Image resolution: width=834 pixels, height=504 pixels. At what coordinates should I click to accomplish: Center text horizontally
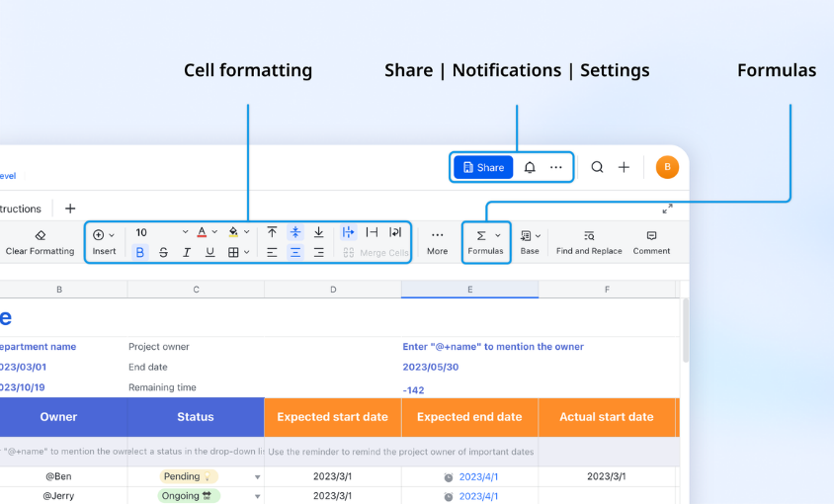(294, 253)
